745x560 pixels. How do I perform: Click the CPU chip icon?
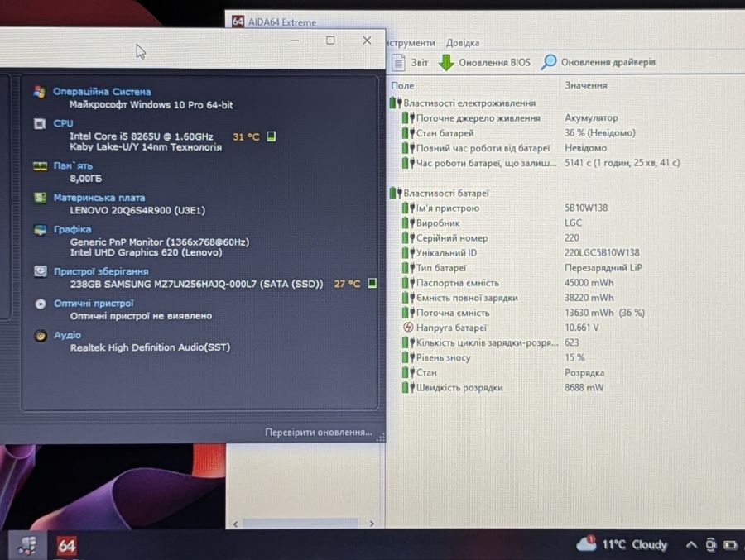click(x=40, y=123)
